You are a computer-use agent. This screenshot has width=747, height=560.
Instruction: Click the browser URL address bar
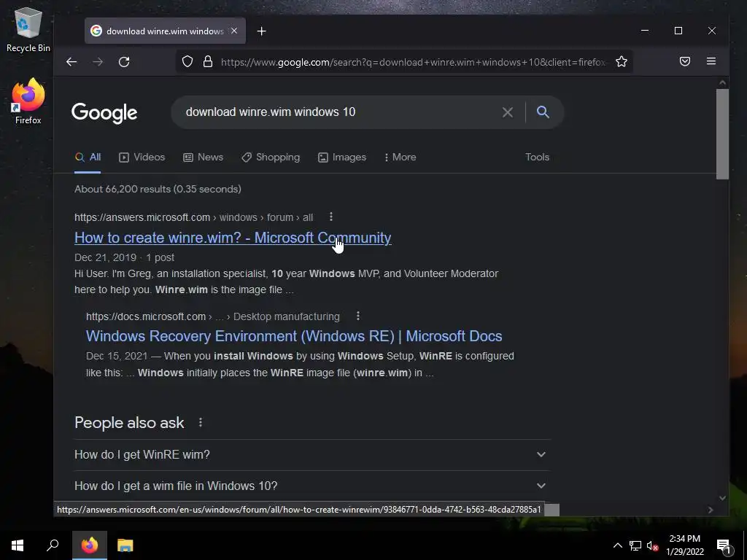[x=414, y=62]
